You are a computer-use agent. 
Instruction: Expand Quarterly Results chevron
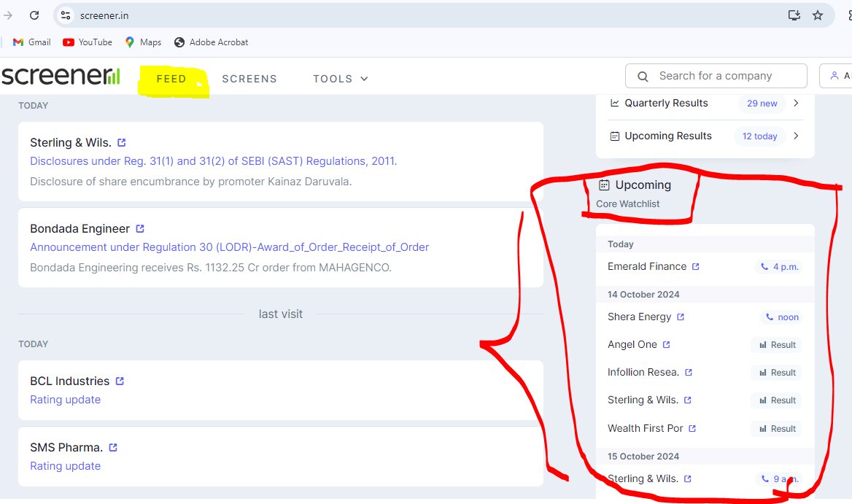[x=796, y=103]
